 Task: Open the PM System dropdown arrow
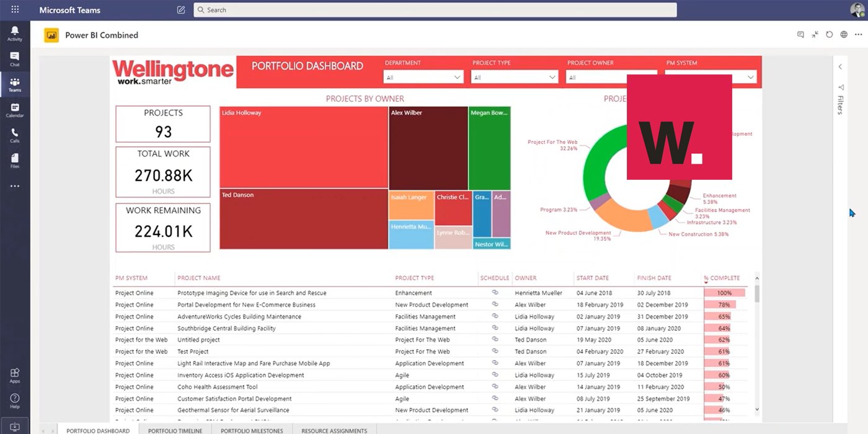[x=751, y=77]
